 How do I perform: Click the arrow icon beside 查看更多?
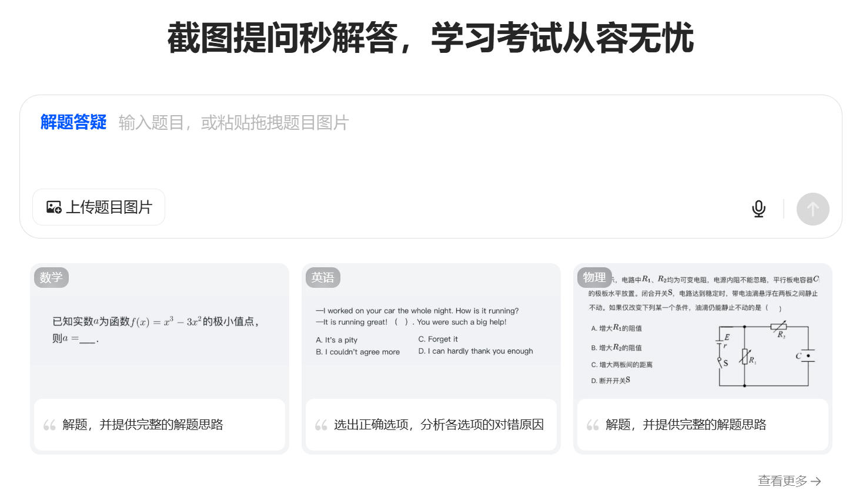[815, 482]
